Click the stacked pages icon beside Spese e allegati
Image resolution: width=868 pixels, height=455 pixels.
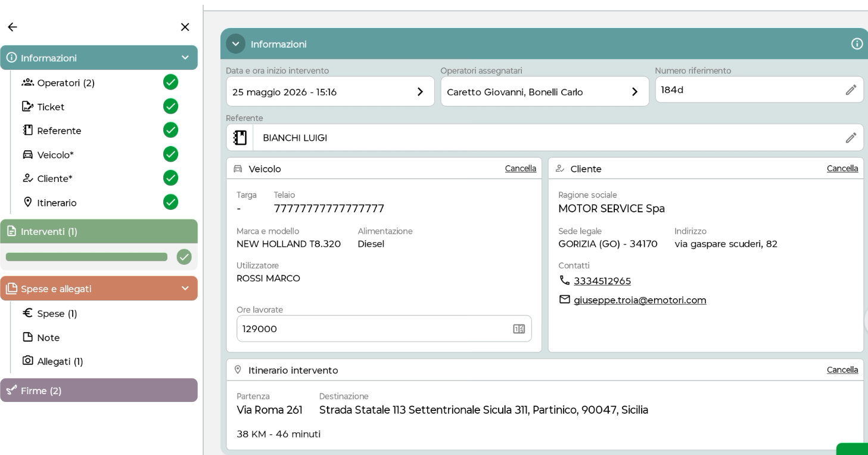pos(11,288)
